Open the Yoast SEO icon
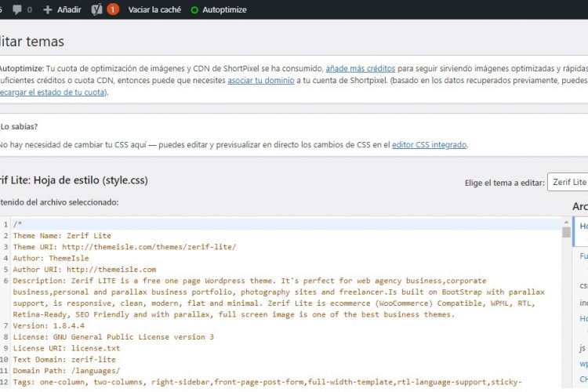The image size is (588, 392). pyautogui.click(x=96, y=9)
